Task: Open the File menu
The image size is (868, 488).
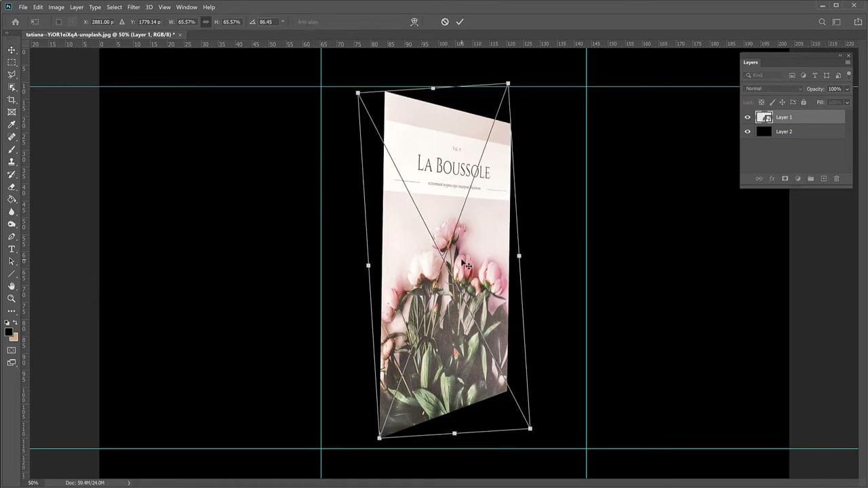Action: (x=24, y=7)
